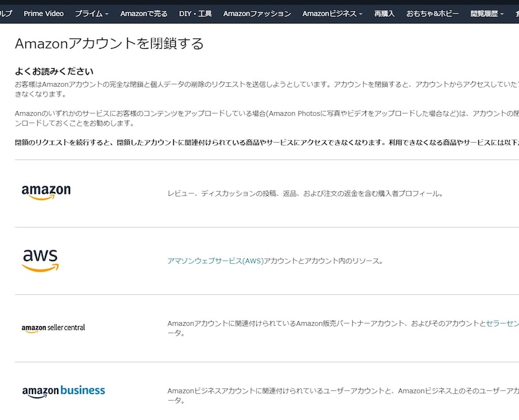
Task: Click the Amazonビジネスアカウントに関連付け description text
Action: pyautogui.click(x=343, y=395)
